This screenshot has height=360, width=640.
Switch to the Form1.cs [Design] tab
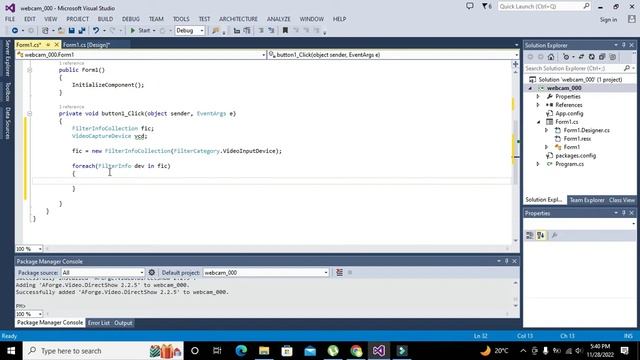[87, 44]
